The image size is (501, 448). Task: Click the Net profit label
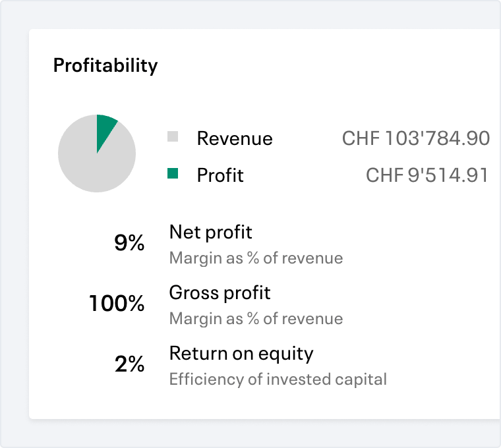click(x=210, y=233)
